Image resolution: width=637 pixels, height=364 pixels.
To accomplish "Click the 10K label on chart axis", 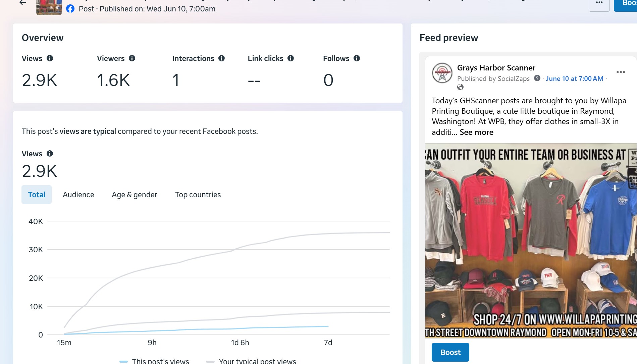I will (x=36, y=307).
